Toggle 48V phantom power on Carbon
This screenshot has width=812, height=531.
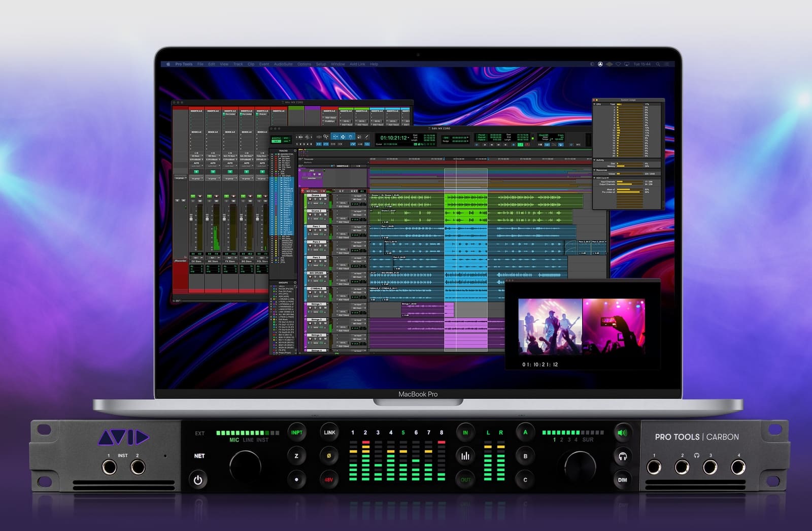point(329,479)
